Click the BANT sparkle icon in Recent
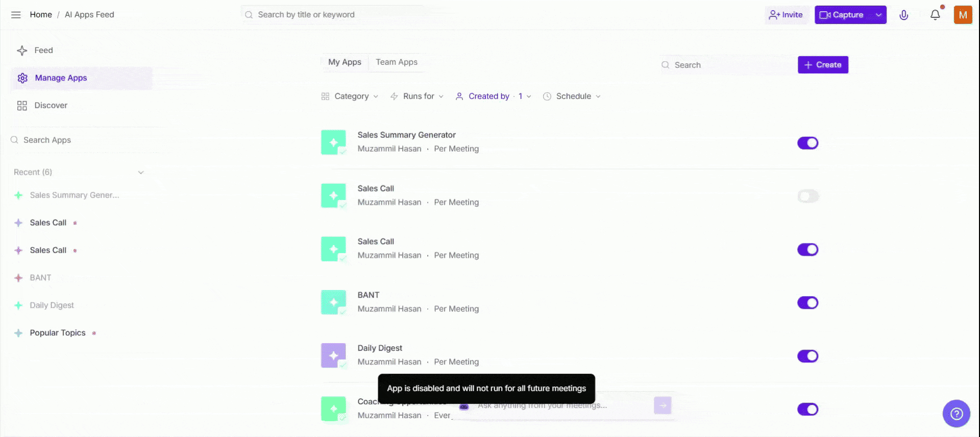Screen dimensions: 980x437 [18, 278]
